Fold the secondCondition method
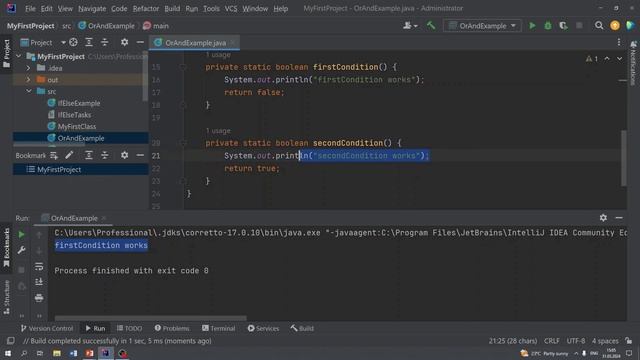640x360 pixels. pos(183,143)
